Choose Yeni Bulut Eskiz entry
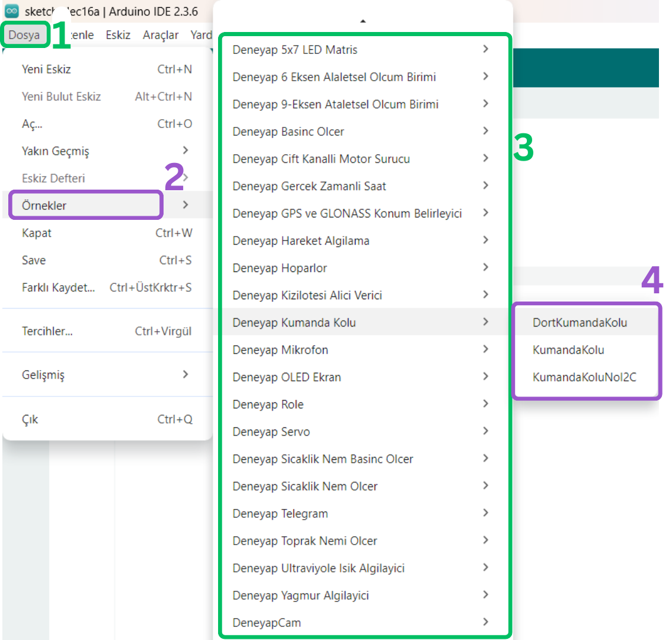 (107, 97)
